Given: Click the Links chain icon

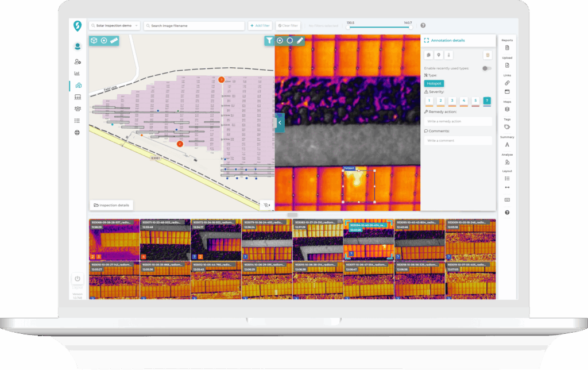Looking at the screenshot, I should tap(507, 83).
